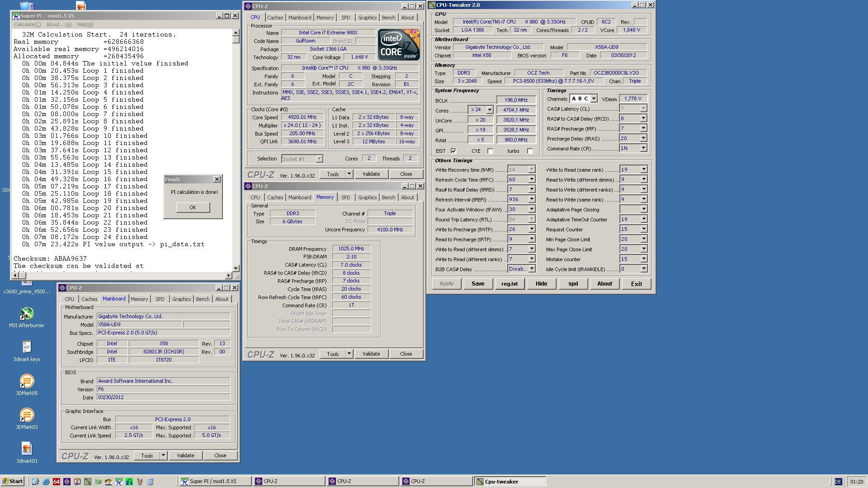Image resolution: width=868 pixels, height=488 pixels.
Task: Open the MSI Afterburner desktop shortcut
Action: [x=27, y=317]
